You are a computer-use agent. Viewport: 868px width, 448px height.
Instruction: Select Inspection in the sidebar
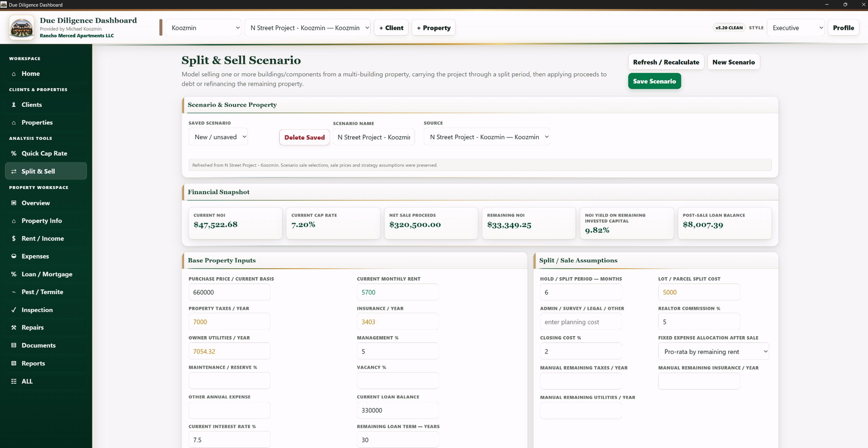click(x=46, y=310)
